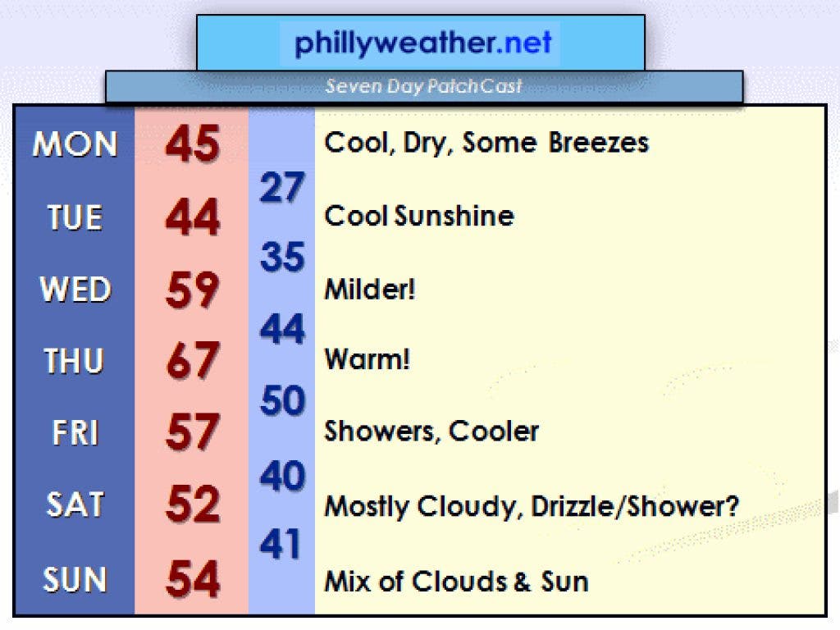Click the "Cool Sunshine" forecast text
The width and height of the screenshot is (840, 630).
[x=419, y=216]
